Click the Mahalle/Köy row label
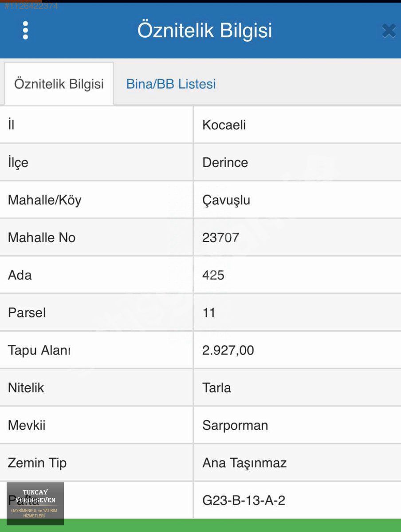The height and width of the screenshot is (532, 401). pos(45,200)
